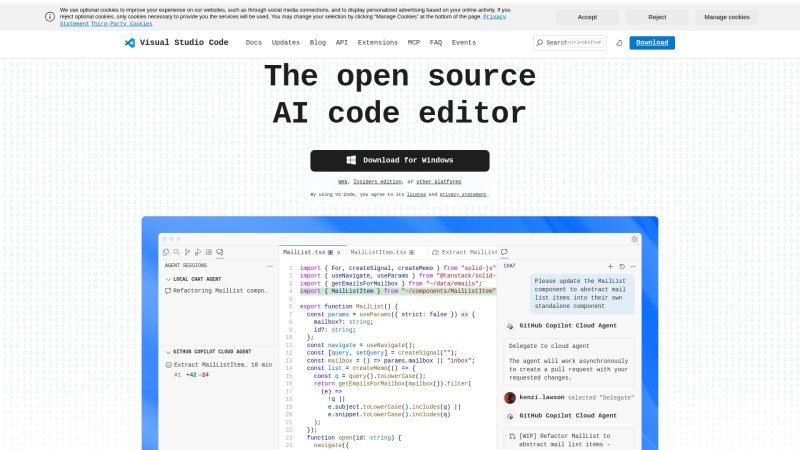
Task: Click highlighted import MailListItem code line
Action: [397, 291]
